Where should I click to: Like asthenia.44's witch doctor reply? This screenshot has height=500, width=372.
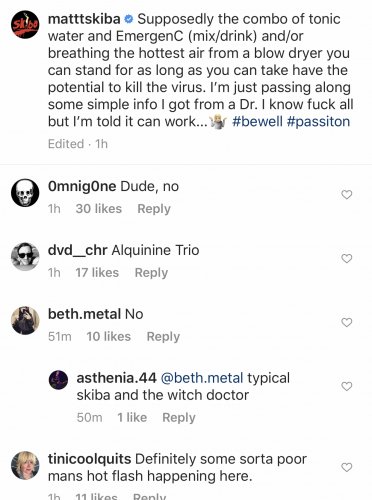[x=347, y=386]
